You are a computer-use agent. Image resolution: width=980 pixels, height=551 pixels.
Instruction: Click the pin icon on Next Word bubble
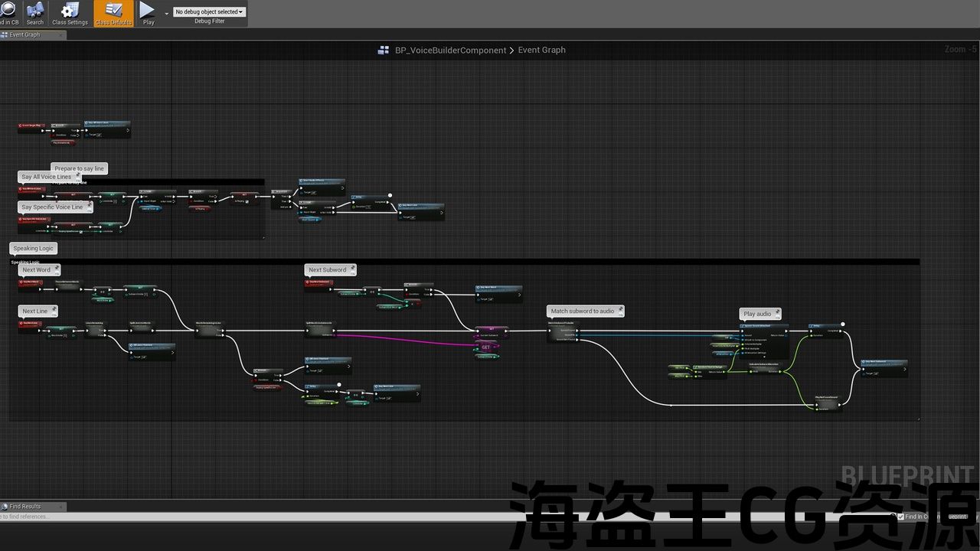pos(56,269)
